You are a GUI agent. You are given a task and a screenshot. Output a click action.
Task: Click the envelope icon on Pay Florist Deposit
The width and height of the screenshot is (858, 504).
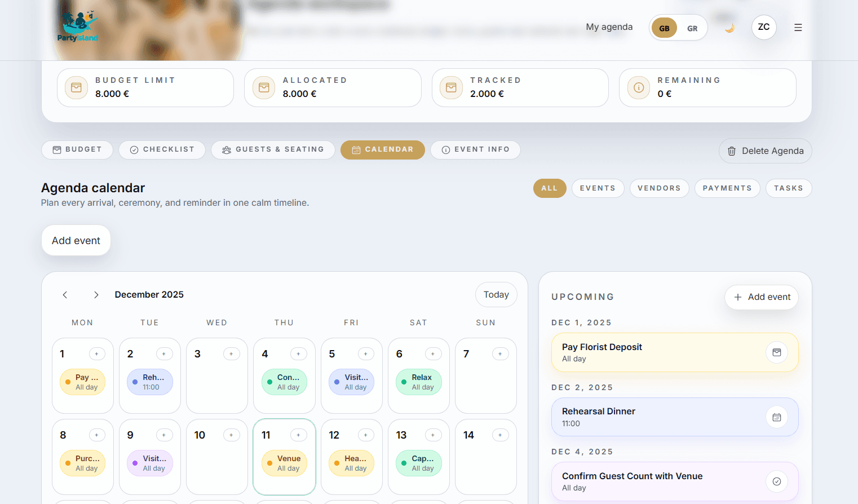pos(777,352)
